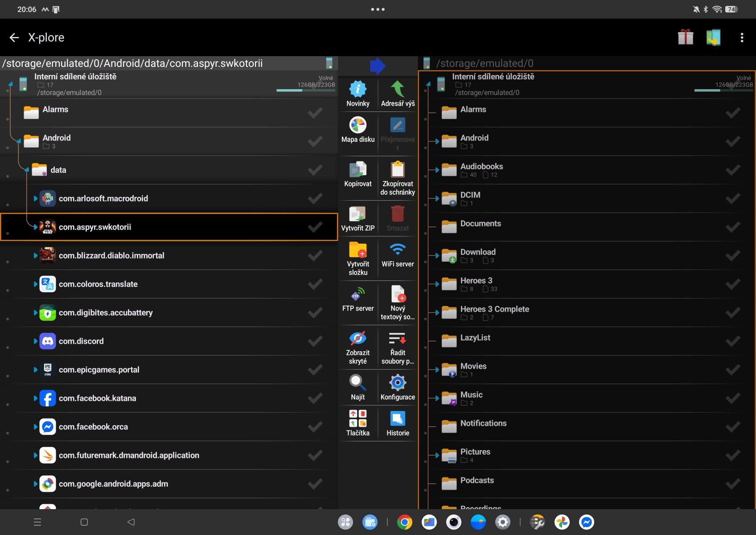Go up with Adresář výš

(x=398, y=94)
